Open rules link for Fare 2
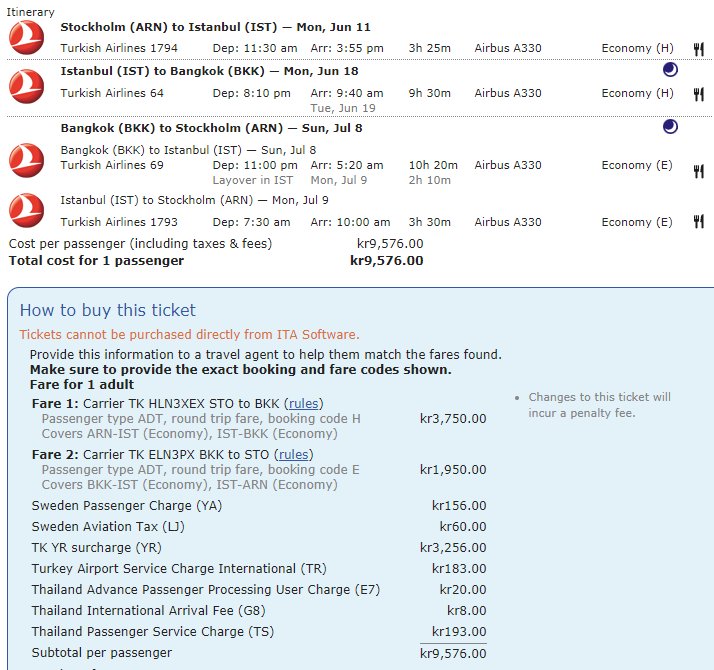The image size is (714, 670). 294,455
